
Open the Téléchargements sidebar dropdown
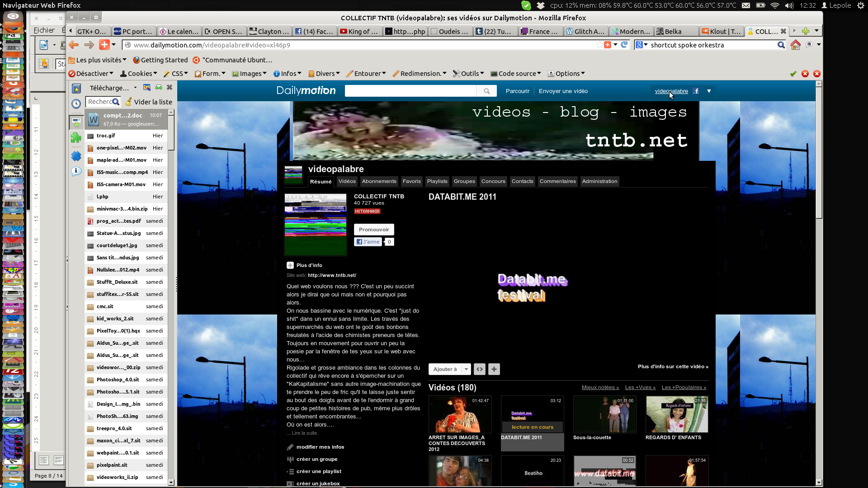click(x=113, y=88)
